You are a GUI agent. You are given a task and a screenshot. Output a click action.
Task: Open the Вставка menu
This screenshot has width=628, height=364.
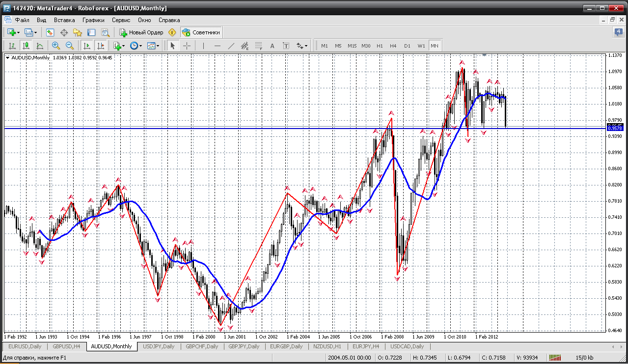(64, 20)
